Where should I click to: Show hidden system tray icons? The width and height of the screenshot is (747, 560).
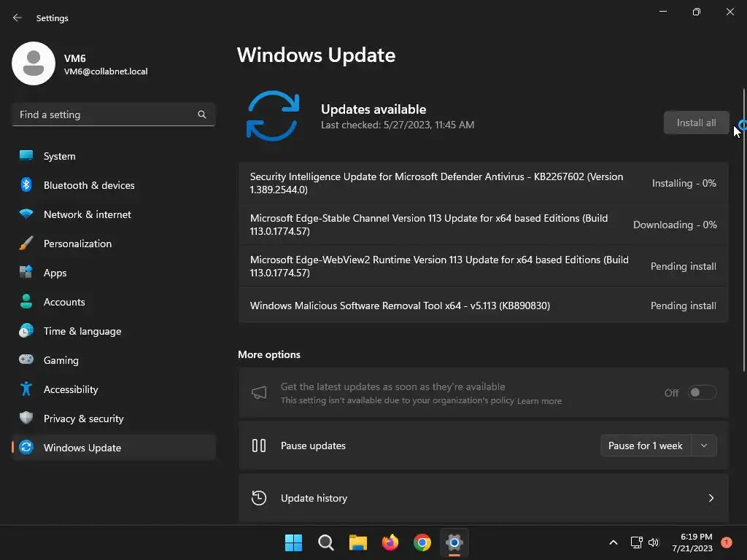point(614,542)
